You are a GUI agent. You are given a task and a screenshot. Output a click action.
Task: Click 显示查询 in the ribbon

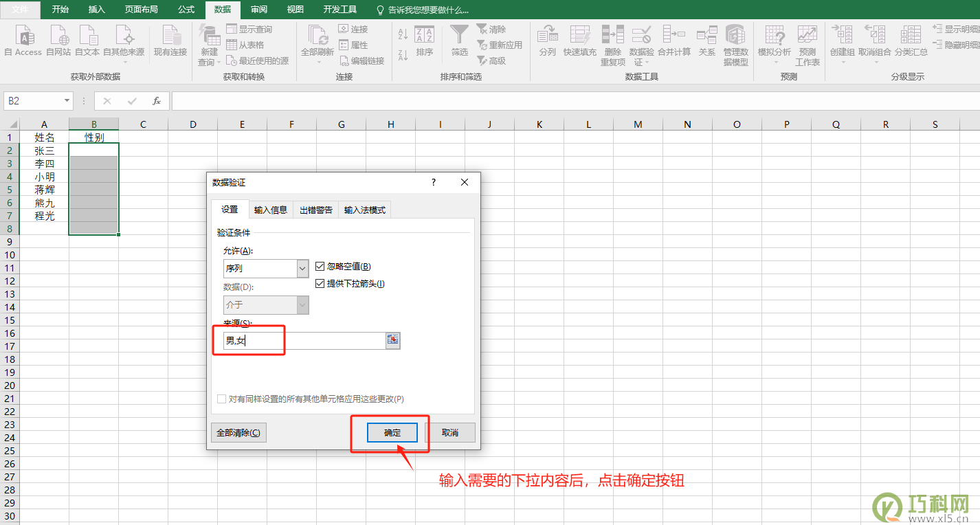point(249,29)
